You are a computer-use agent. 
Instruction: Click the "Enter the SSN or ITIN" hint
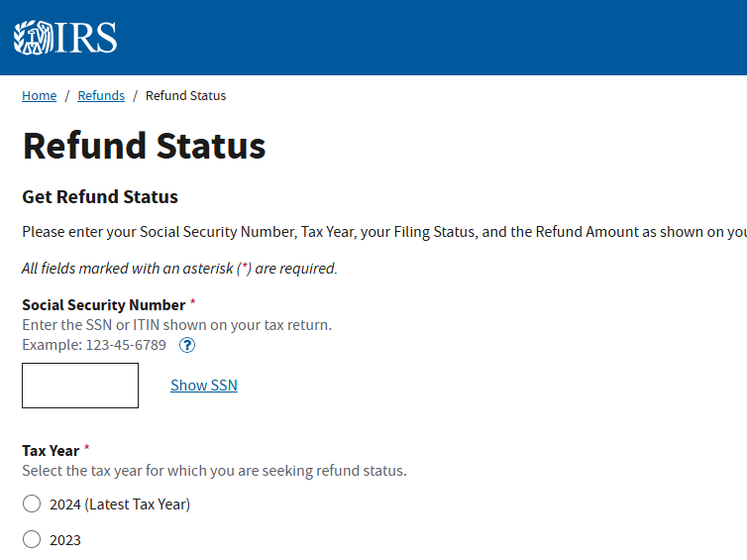(x=176, y=325)
